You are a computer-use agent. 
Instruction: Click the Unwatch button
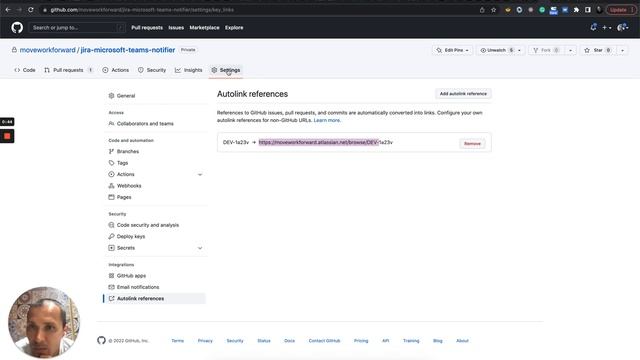coord(496,50)
